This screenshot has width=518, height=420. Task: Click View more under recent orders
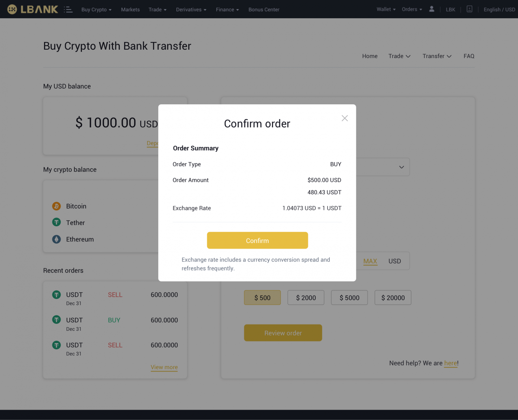(x=164, y=367)
